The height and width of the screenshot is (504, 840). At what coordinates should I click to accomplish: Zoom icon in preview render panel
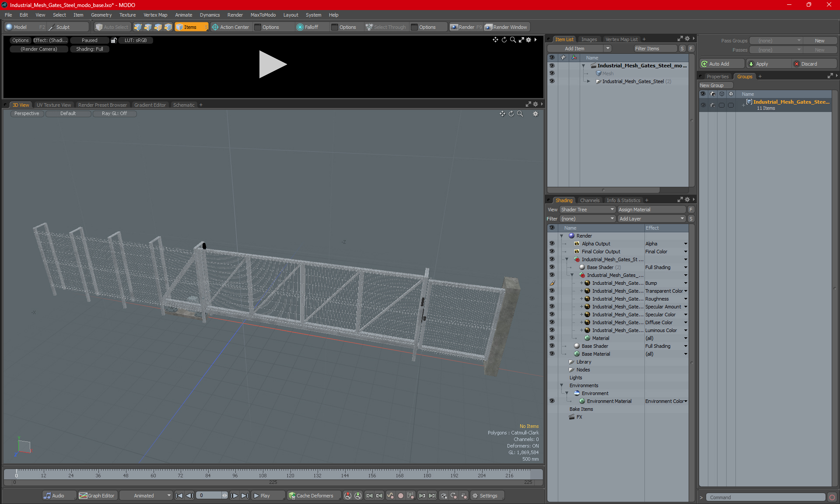click(x=513, y=40)
